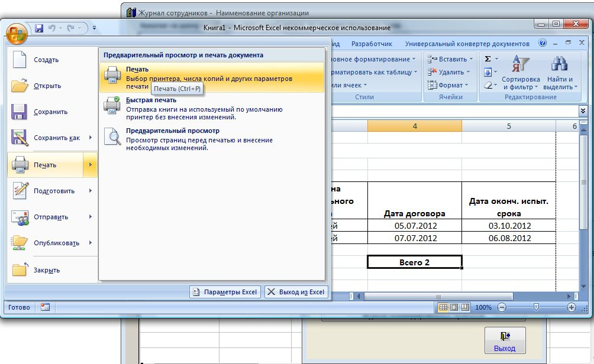
Task: Switch to Page Layout view in status bar
Action: pyautogui.click(x=454, y=307)
